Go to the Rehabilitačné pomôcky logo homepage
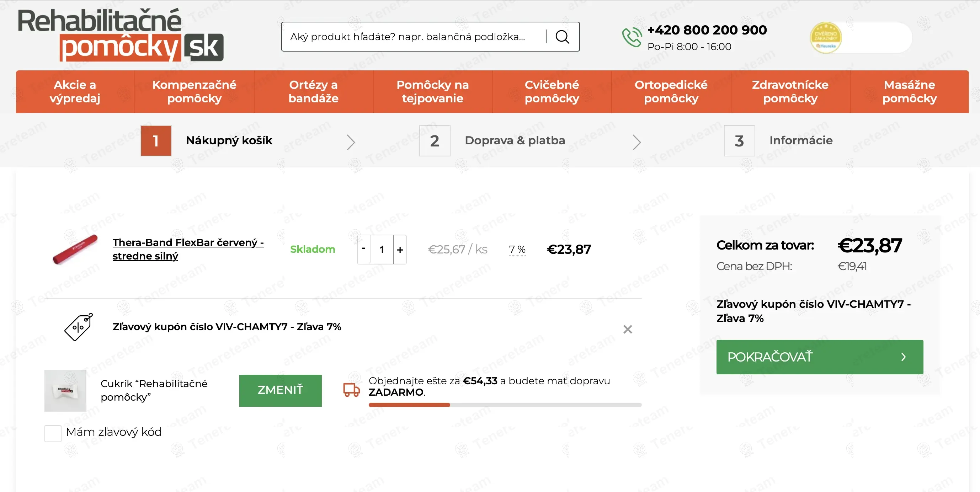 tap(121, 34)
